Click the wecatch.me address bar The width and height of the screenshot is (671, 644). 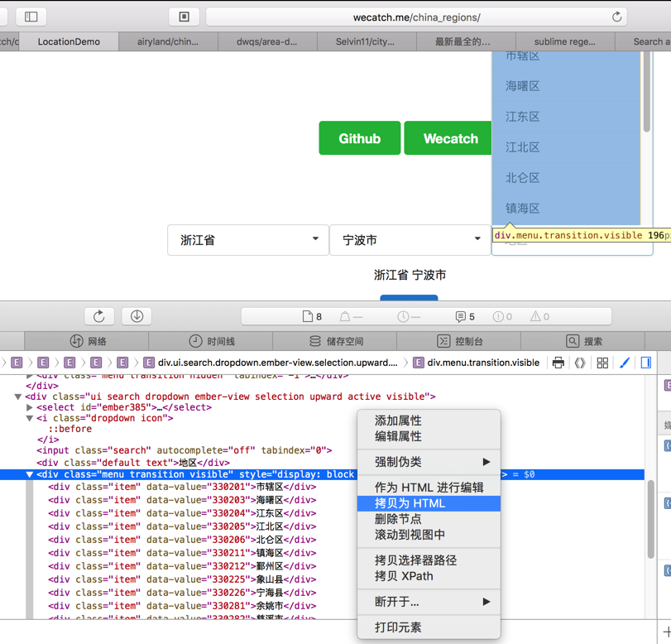click(416, 17)
